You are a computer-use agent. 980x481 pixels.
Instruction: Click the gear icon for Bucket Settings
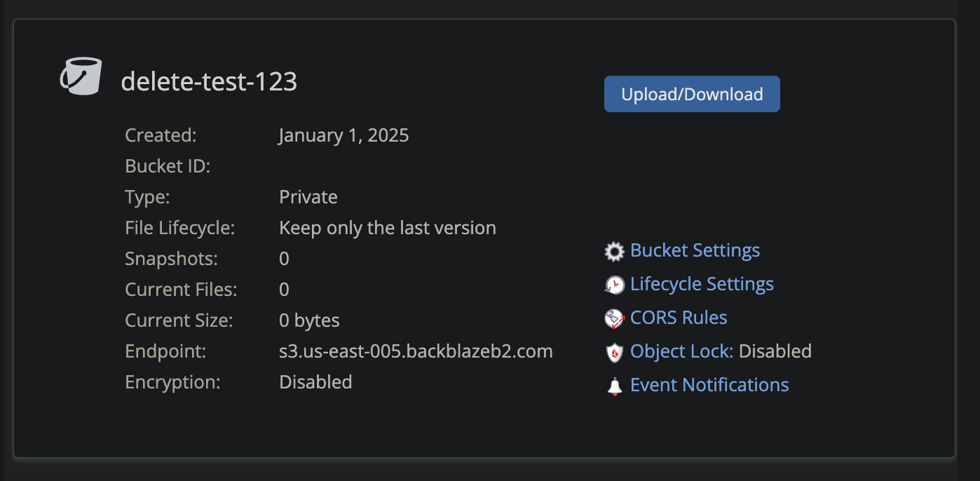[x=615, y=251]
